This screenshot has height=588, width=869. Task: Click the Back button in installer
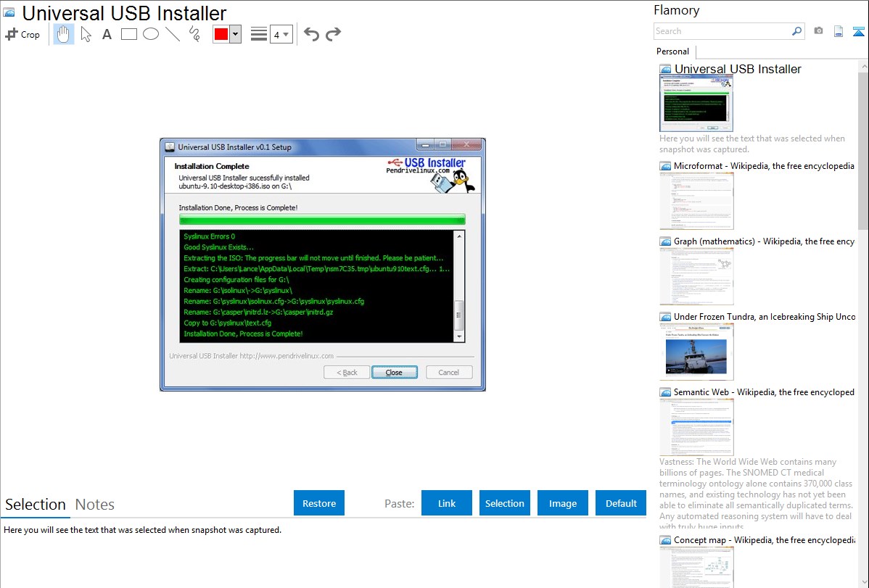pos(347,373)
